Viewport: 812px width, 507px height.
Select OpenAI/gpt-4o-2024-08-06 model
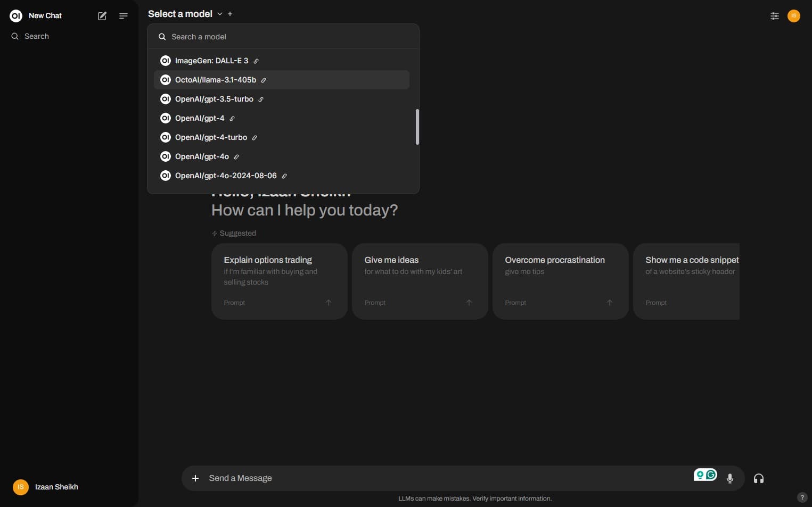coord(282,176)
